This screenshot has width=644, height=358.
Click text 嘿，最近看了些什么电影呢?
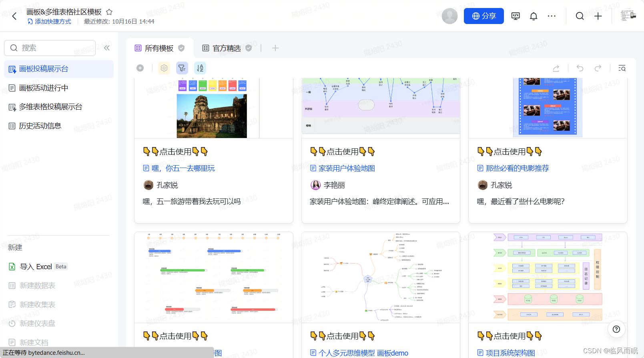pyautogui.click(x=521, y=202)
